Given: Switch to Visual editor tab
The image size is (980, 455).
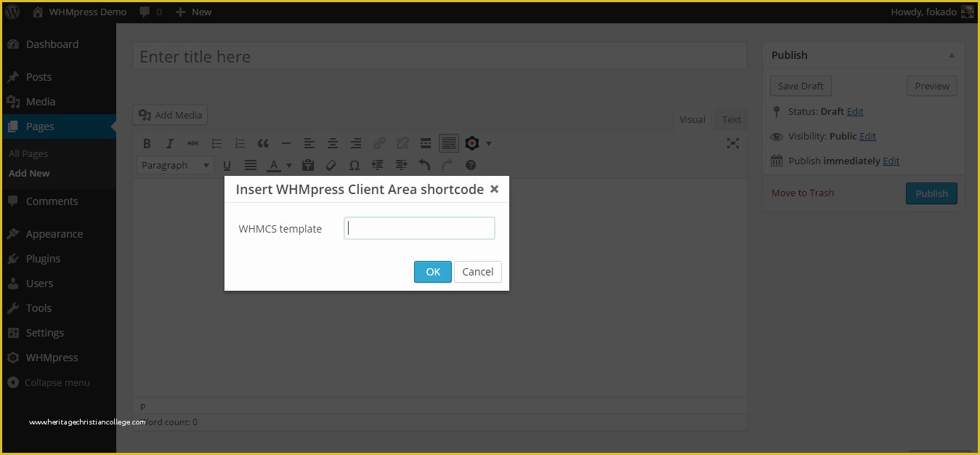Looking at the screenshot, I should [692, 119].
